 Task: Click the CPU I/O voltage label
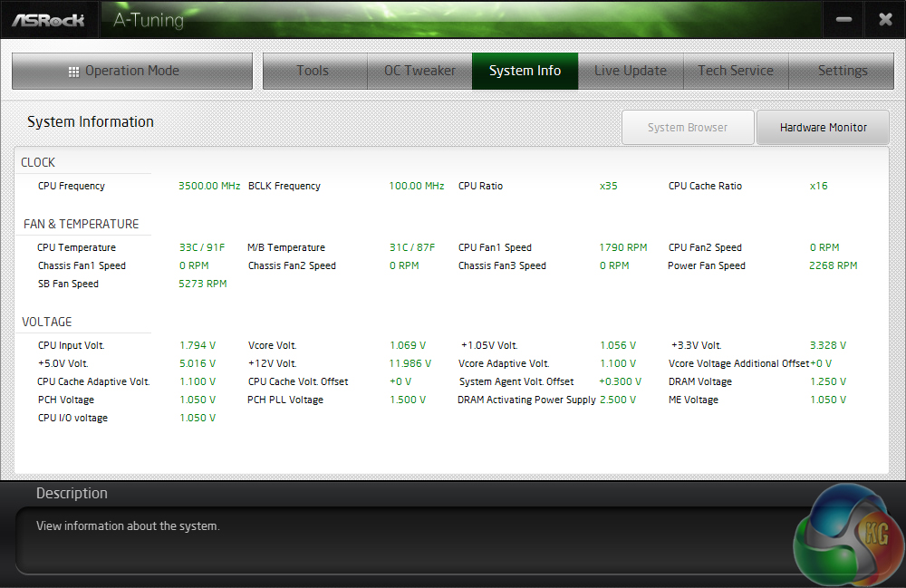[x=72, y=419]
